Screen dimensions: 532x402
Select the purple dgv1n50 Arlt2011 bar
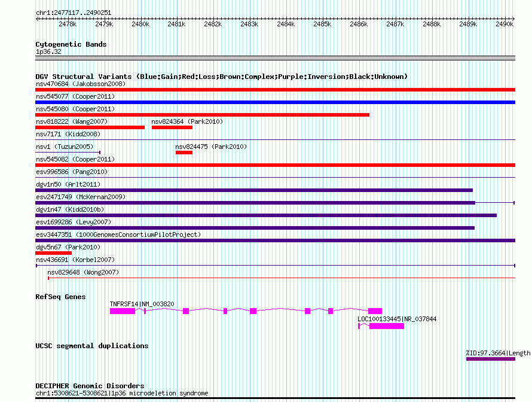click(254, 190)
